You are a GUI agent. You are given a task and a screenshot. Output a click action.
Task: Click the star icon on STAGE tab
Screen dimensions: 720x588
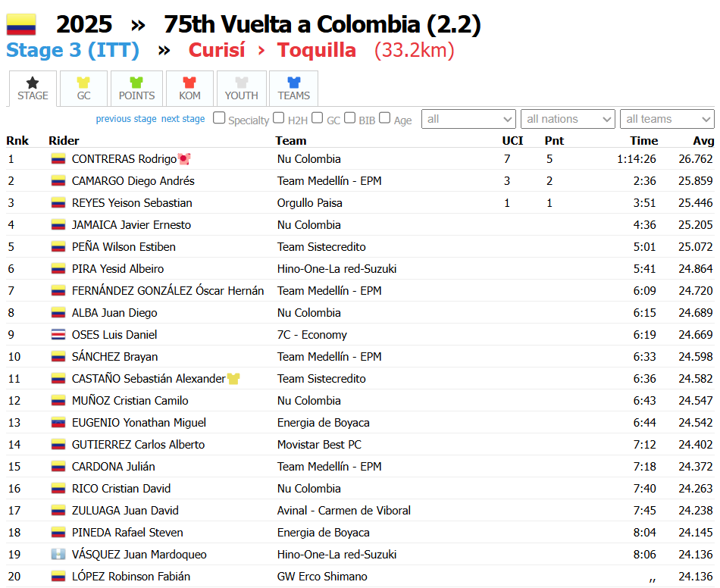pyautogui.click(x=33, y=82)
